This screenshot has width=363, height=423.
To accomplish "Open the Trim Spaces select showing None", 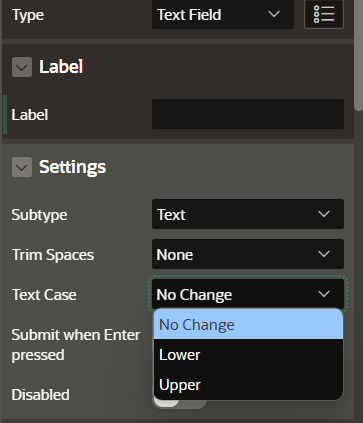I will click(248, 254).
